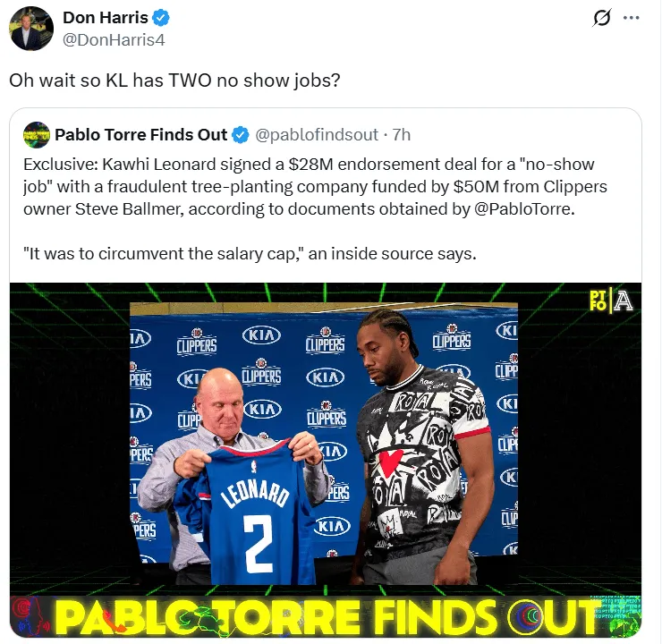The width and height of the screenshot is (662, 644).
Task: Open the @DonHarris4 handle
Action: pos(114,40)
